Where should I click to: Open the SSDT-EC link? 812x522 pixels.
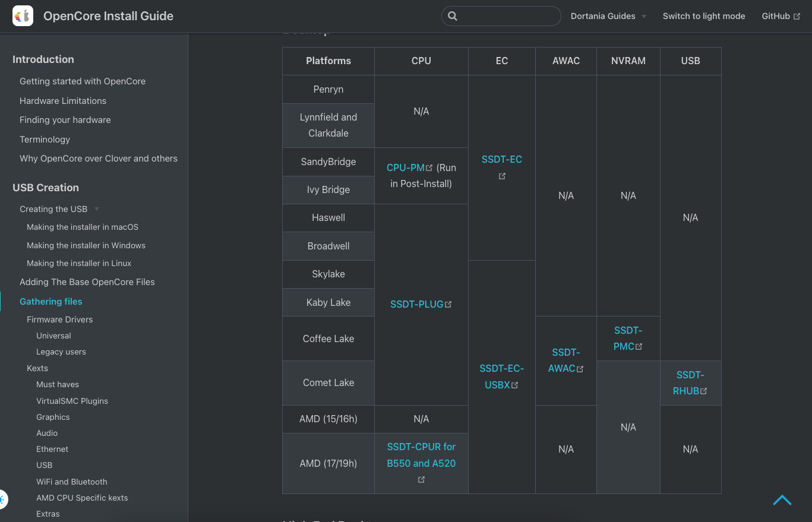click(x=502, y=159)
